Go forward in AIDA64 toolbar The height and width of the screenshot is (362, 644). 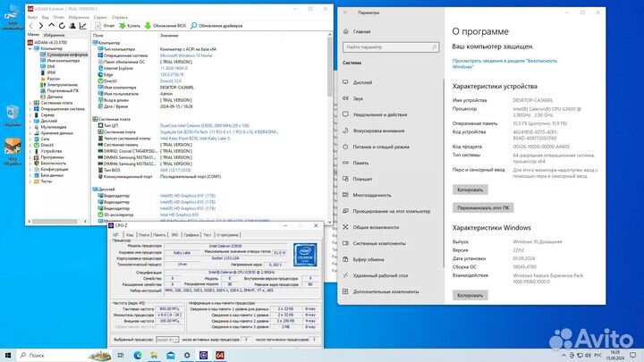[40, 26]
